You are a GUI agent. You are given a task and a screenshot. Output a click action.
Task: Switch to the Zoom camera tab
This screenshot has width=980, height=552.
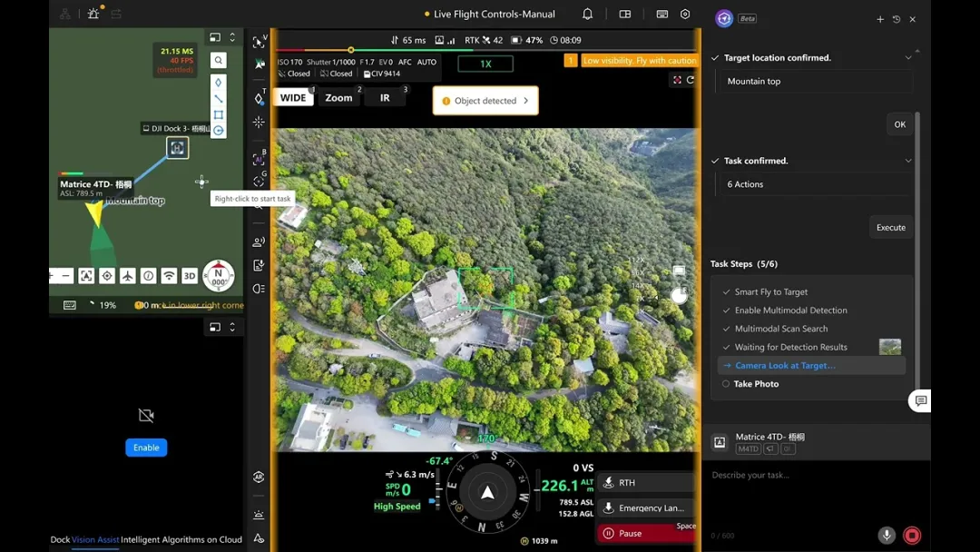click(338, 97)
